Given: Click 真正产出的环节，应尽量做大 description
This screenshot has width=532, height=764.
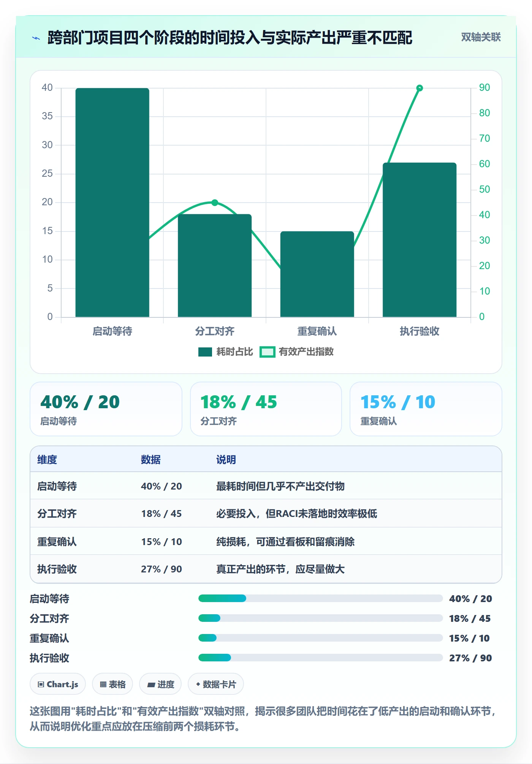Looking at the screenshot, I should (280, 569).
